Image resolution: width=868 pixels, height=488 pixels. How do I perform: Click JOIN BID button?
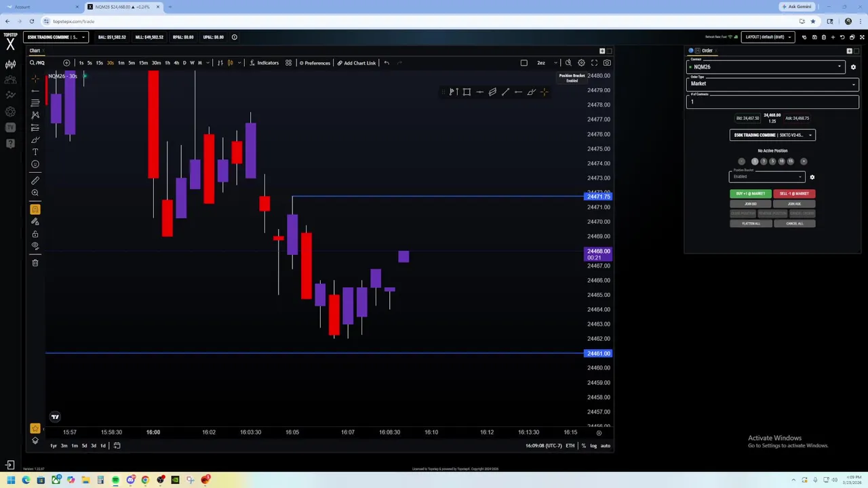(x=751, y=204)
